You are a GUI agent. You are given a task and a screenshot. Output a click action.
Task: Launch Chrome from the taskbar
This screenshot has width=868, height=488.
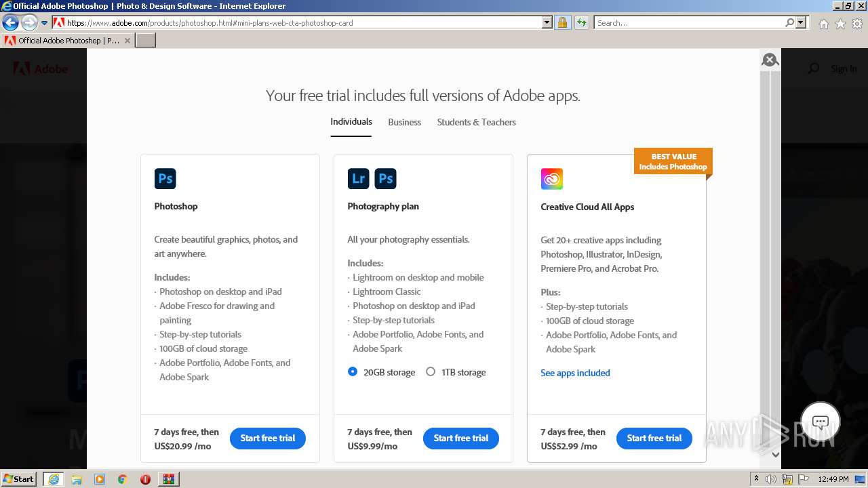[x=122, y=479]
